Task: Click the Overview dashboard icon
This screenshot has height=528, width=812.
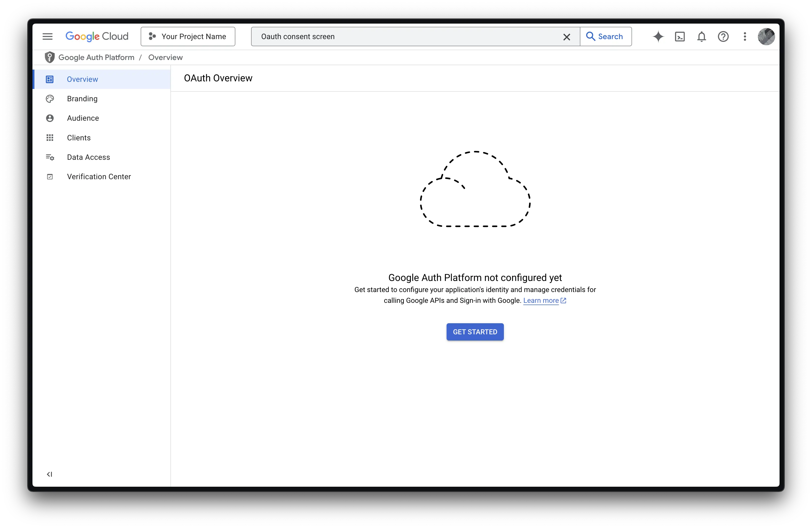Action: (50, 79)
